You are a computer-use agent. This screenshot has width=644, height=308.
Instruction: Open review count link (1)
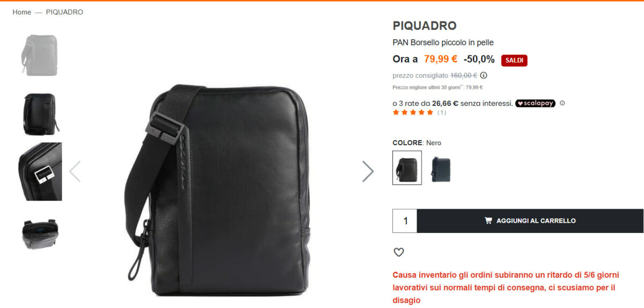442,112
